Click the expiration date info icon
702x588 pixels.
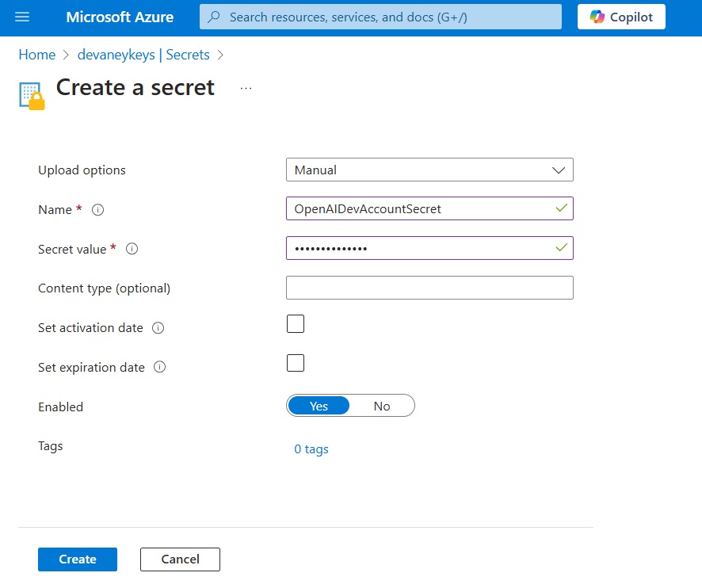coord(160,367)
